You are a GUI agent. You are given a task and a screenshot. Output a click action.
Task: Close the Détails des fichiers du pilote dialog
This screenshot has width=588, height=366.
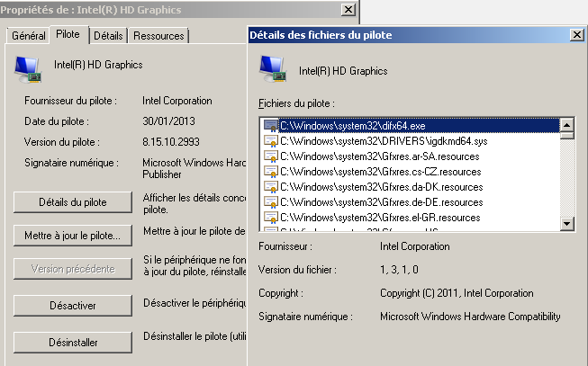pyautogui.click(x=576, y=35)
